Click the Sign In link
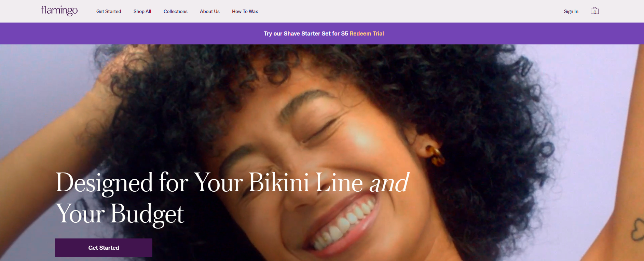Viewport: 644px width, 261px height. (x=571, y=11)
